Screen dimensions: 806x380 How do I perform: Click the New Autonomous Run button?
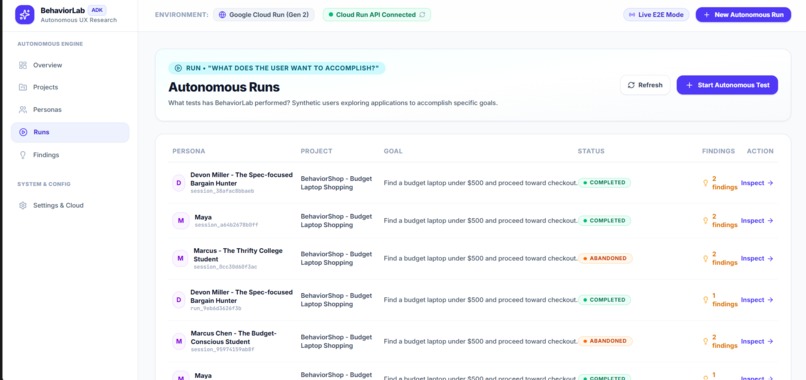point(743,15)
